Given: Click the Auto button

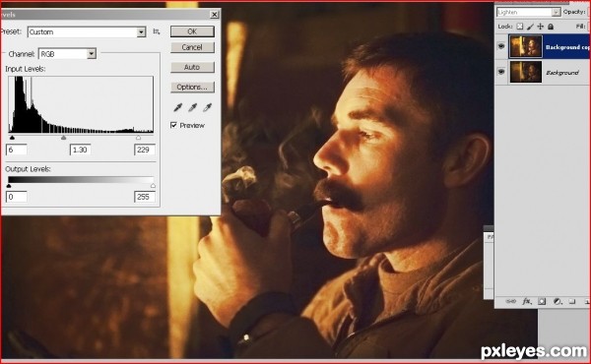Looking at the screenshot, I should pos(192,67).
